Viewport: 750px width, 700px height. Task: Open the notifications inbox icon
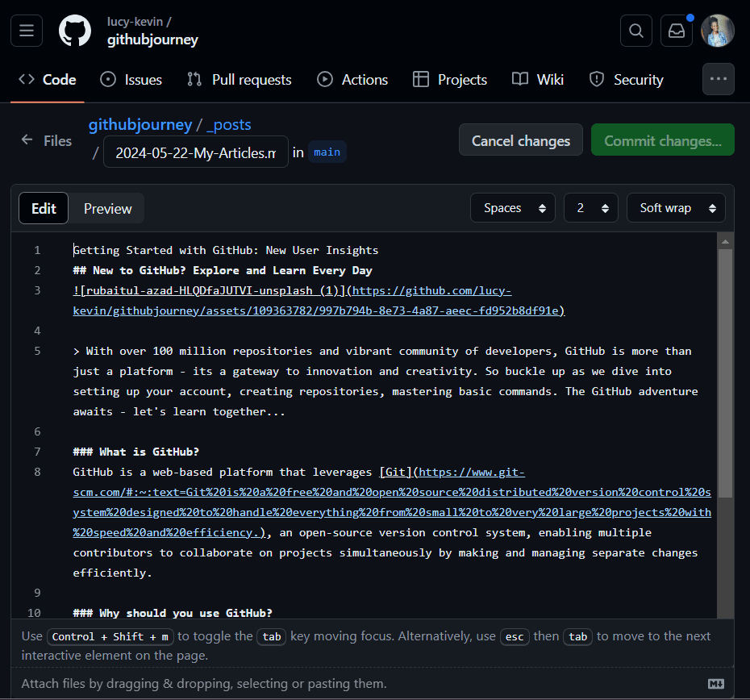(x=677, y=31)
